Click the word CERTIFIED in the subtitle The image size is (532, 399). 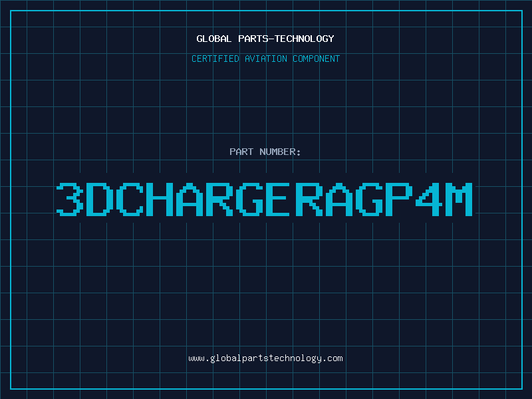tap(215, 59)
